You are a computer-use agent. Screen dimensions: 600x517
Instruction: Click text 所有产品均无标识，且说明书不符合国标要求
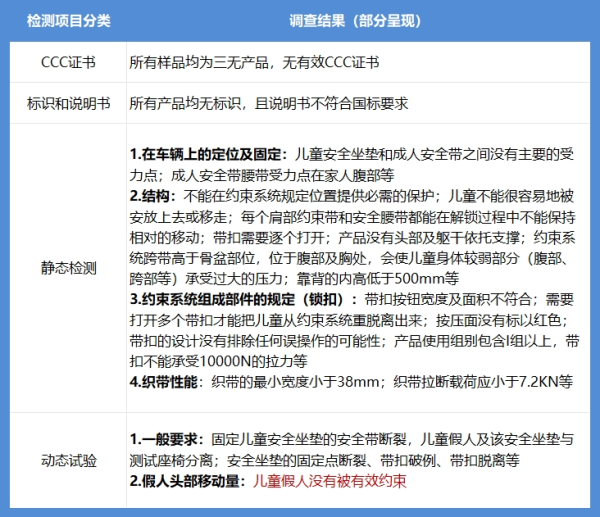269,103
